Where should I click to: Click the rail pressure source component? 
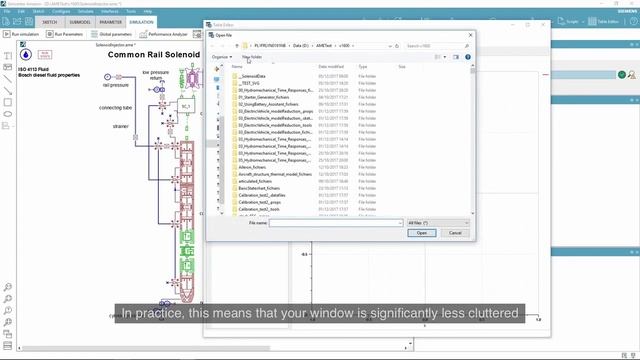[107, 77]
